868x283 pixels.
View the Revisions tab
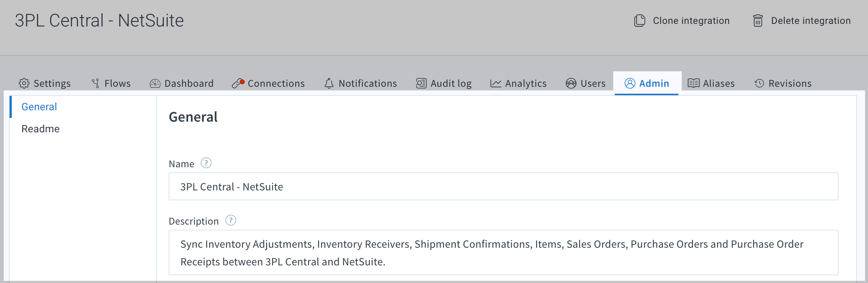(783, 83)
